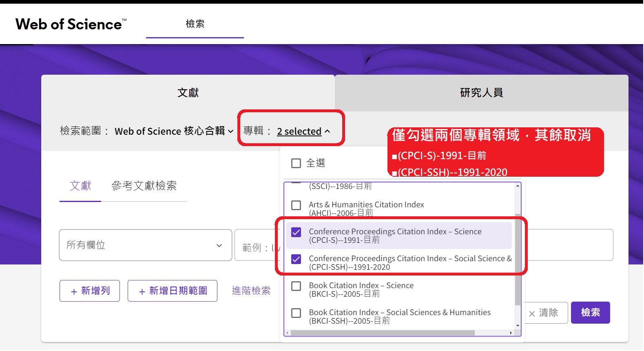Switch to the 研究人員 tab

click(481, 93)
